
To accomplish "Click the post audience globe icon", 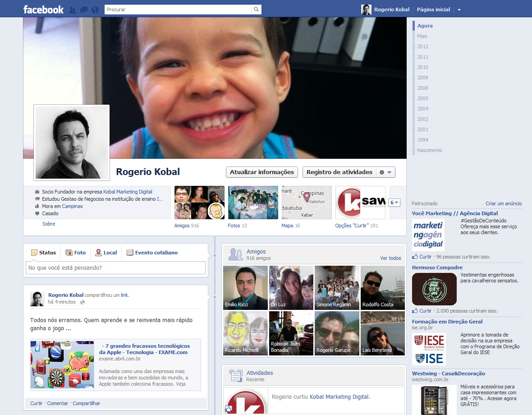I will point(83,302).
